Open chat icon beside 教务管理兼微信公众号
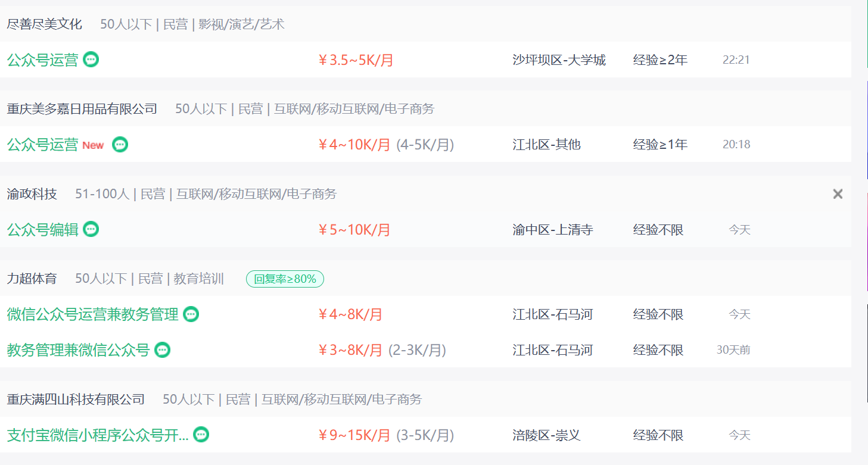This screenshot has width=868, height=465. pos(162,350)
